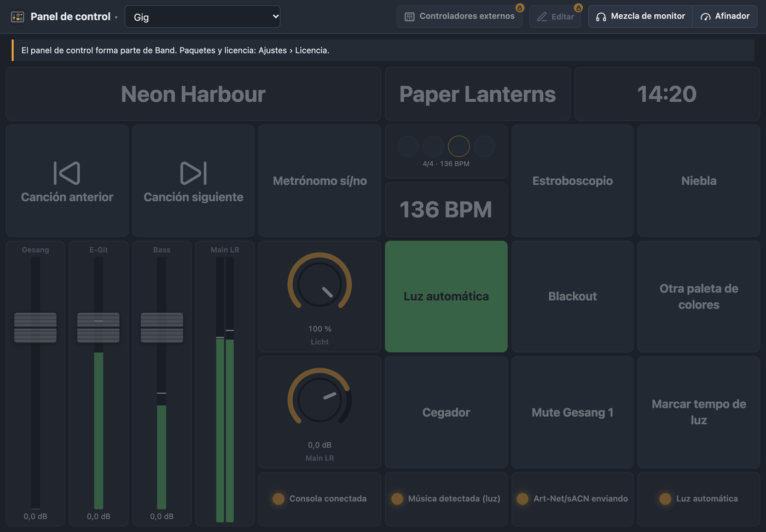
Task: Click the E-Git fader handle
Action: (98, 328)
